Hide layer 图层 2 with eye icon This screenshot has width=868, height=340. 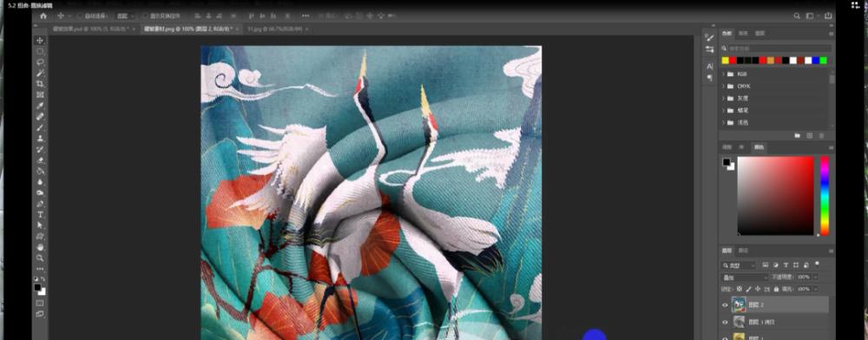725,304
